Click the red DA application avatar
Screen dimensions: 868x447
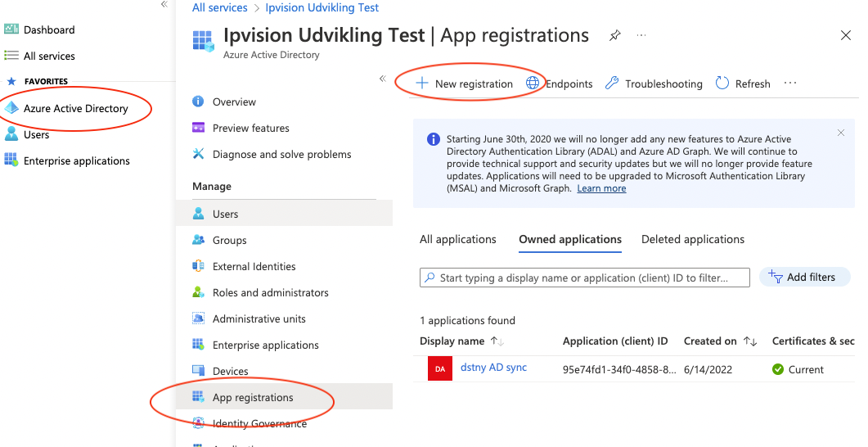[x=440, y=369]
